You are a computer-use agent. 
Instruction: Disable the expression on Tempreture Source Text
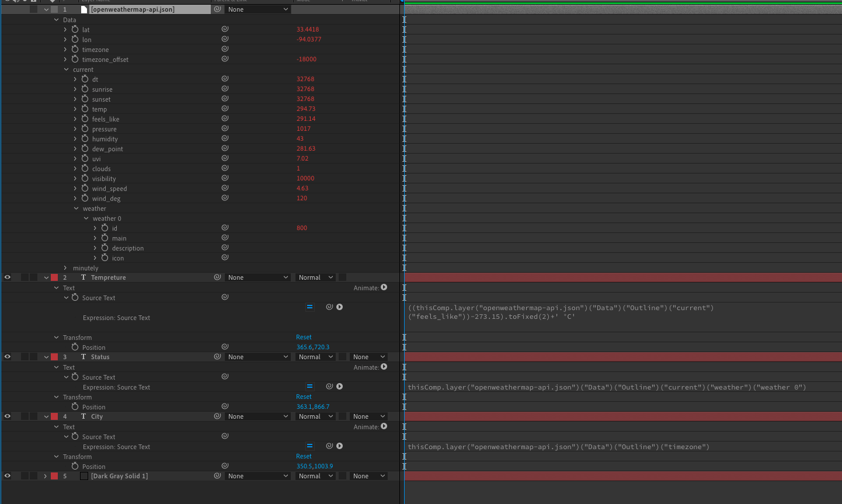(x=309, y=307)
